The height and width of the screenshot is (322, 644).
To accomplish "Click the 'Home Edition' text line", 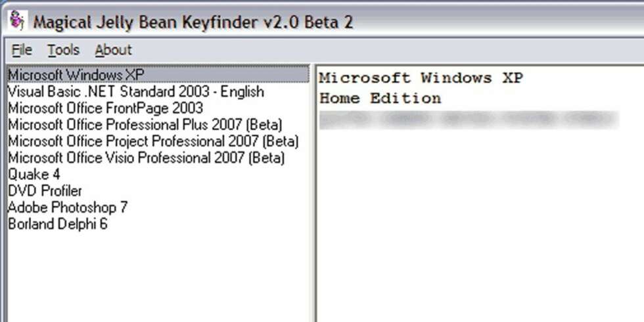I will 380,98.
